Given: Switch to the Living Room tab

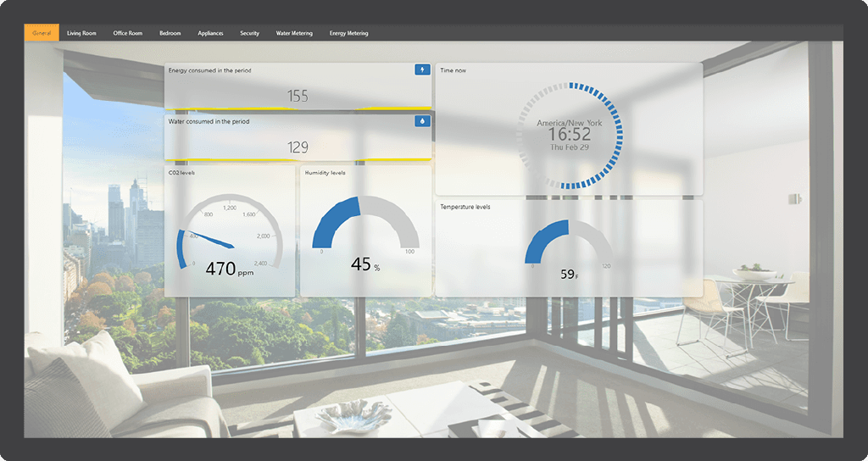Looking at the screenshot, I should point(81,33).
